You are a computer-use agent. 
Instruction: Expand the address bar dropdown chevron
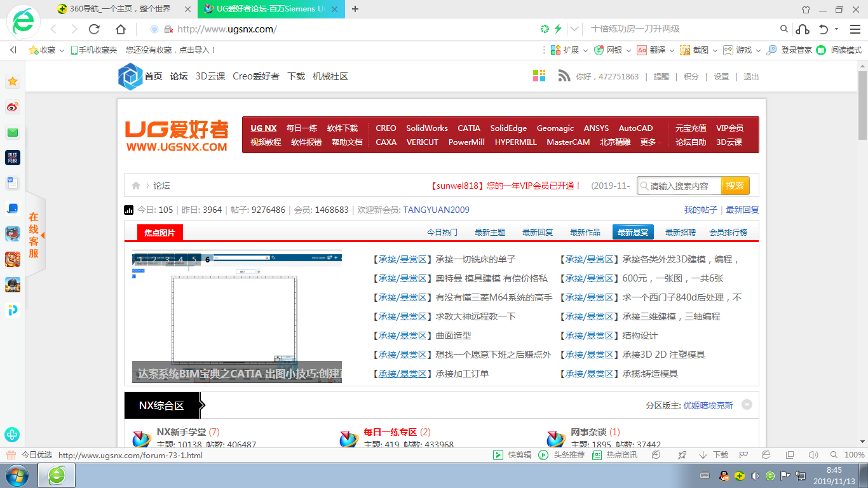pyautogui.click(x=574, y=29)
